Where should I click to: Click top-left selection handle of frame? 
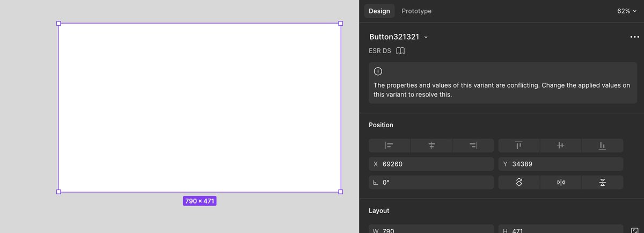coord(58,23)
